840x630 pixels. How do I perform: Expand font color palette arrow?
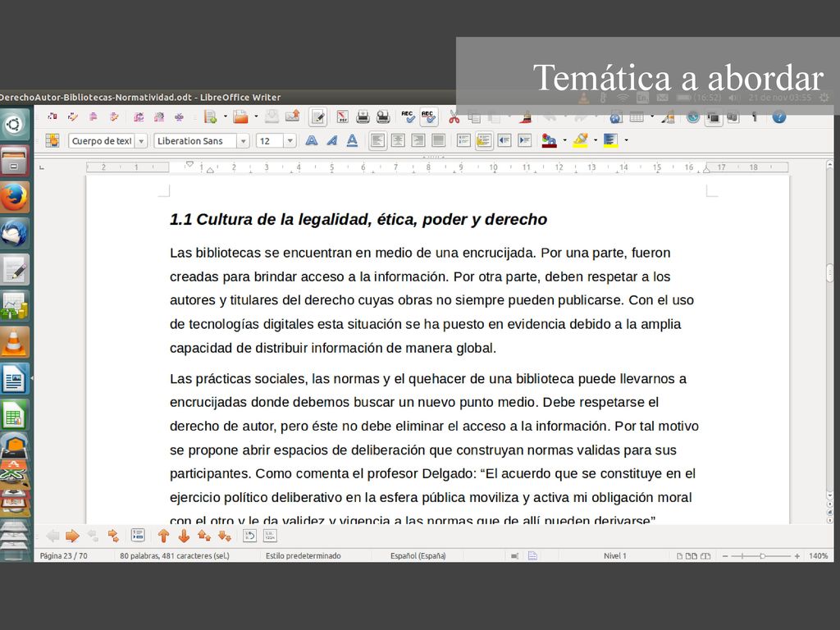564,140
